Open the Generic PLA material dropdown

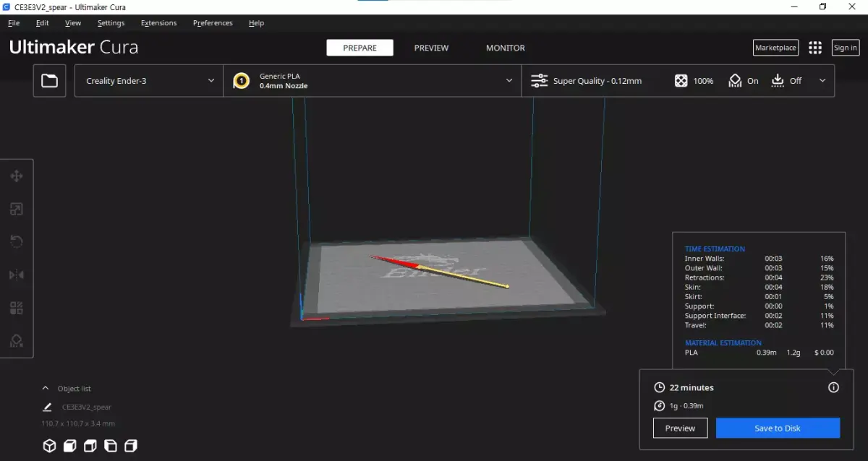click(373, 80)
